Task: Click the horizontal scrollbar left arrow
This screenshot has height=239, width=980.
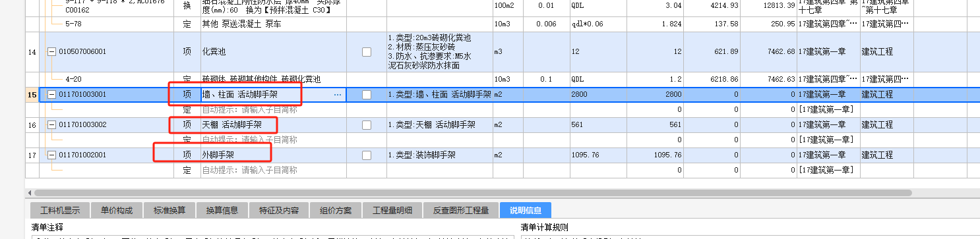Action: tap(29, 193)
